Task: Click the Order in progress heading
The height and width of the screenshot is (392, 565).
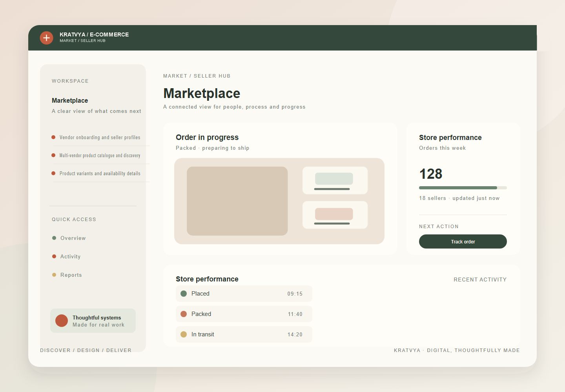Action: 207,137
